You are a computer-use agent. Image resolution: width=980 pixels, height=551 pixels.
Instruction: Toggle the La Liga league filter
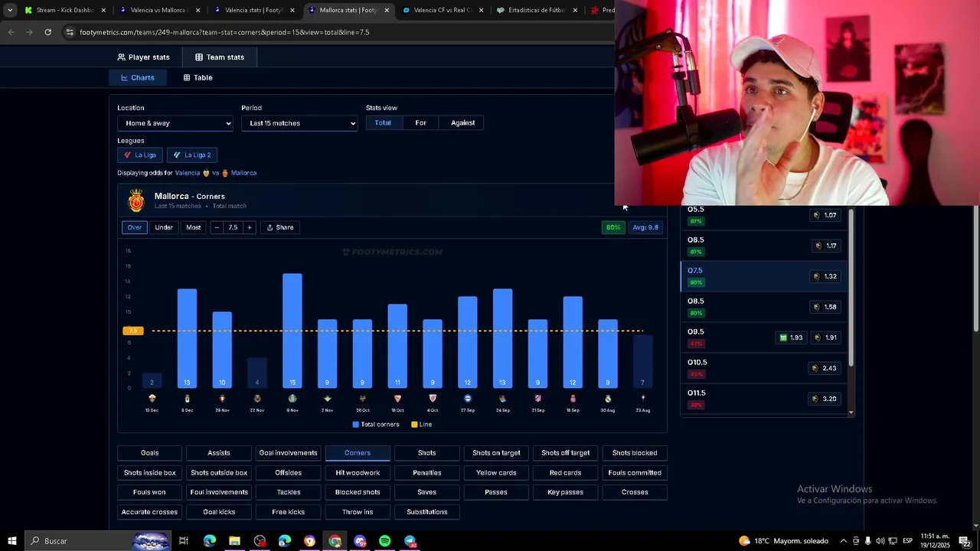click(139, 155)
